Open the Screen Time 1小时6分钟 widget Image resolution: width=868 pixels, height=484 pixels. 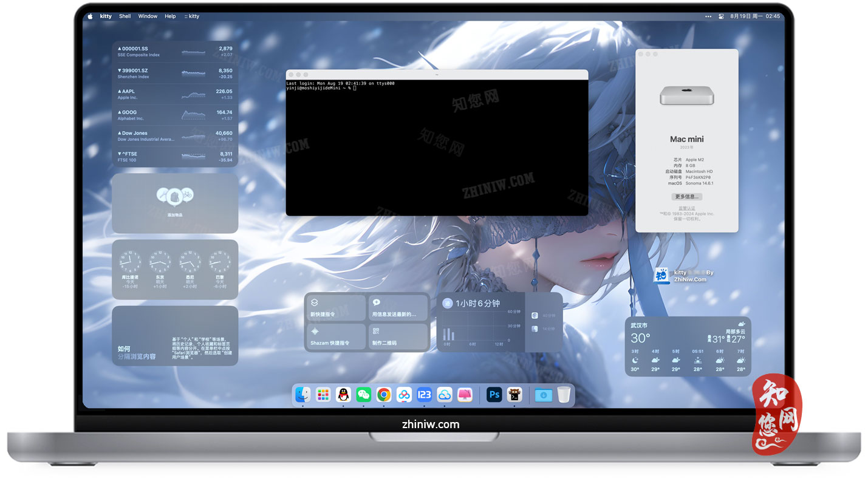pyautogui.click(x=499, y=322)
